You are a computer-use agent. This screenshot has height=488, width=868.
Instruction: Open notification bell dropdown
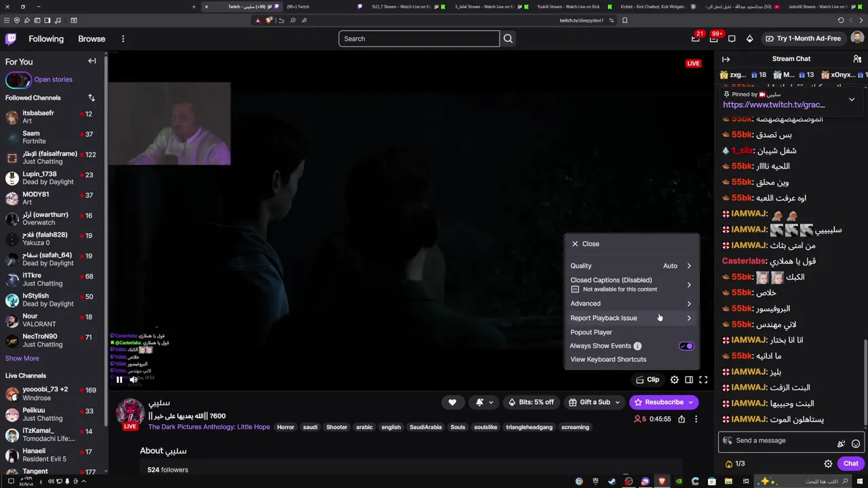tap(484, 402)
